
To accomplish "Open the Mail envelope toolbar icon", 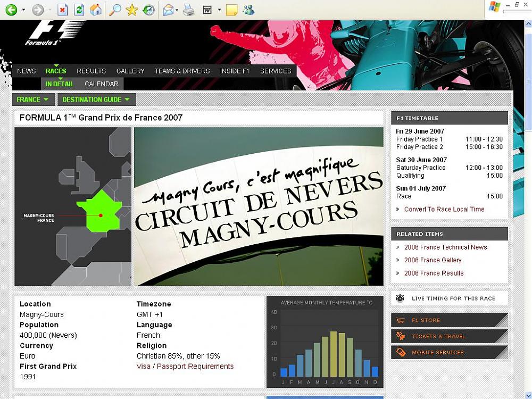I will point(168,10).
